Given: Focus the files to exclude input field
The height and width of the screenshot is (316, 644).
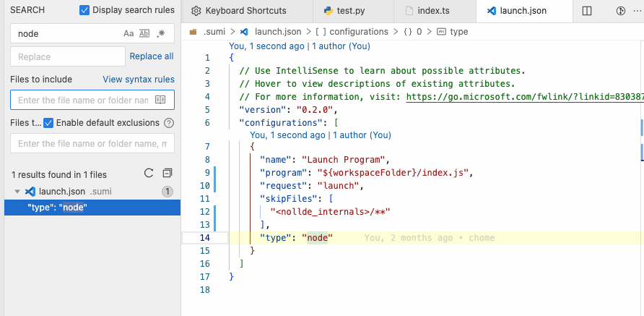Looking at the screenshot, I should click(92, 144).
